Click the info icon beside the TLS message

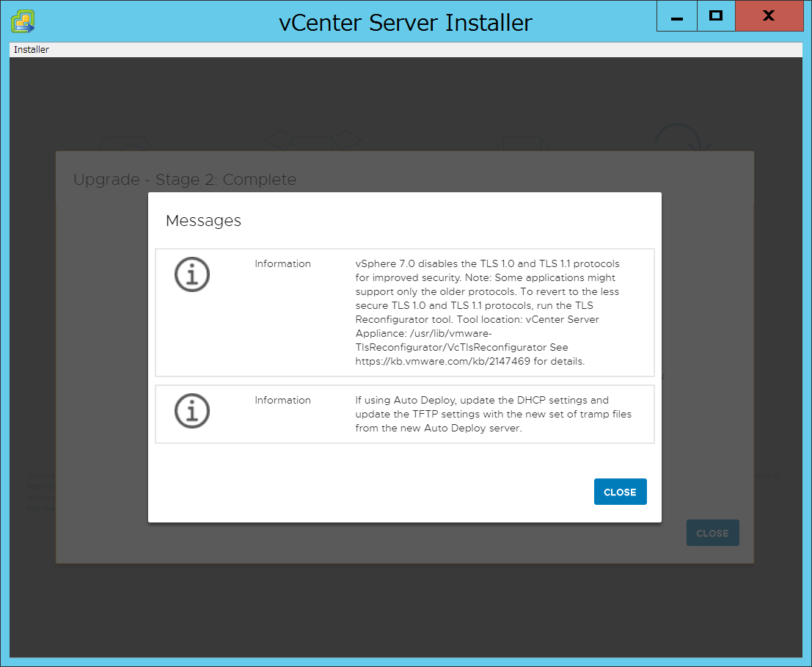tap(192, 274)
